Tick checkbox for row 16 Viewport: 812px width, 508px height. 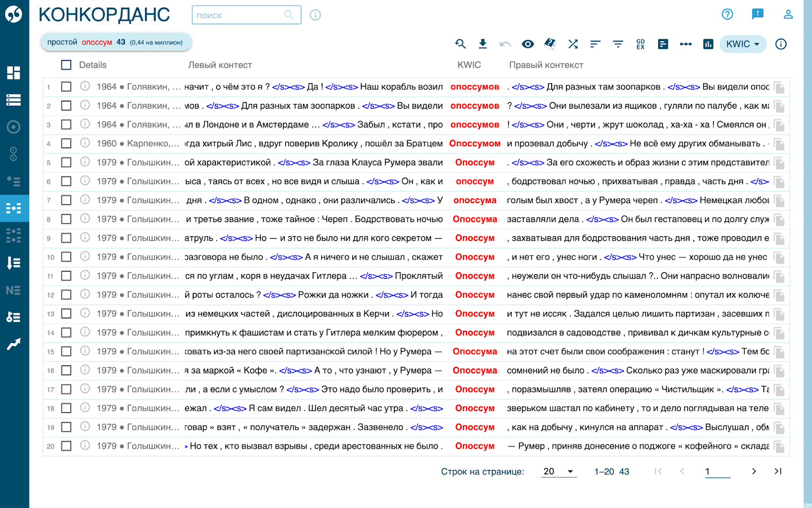pos(66,370)
